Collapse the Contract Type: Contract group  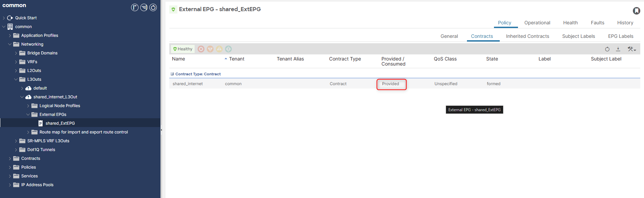click(172, 74)
